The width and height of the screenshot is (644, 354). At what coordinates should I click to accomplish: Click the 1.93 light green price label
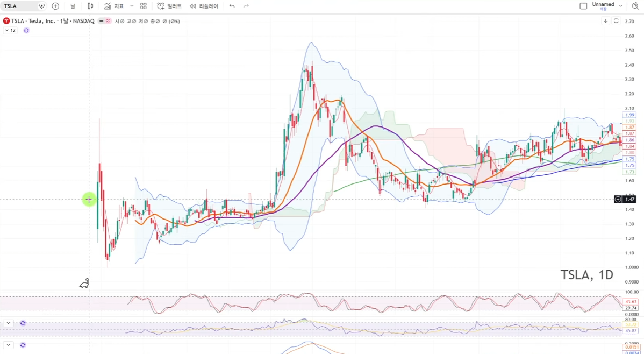629,121
